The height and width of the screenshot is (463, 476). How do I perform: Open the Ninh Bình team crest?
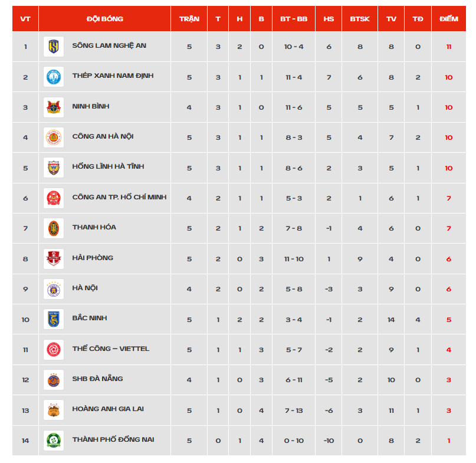click(54, 107)
